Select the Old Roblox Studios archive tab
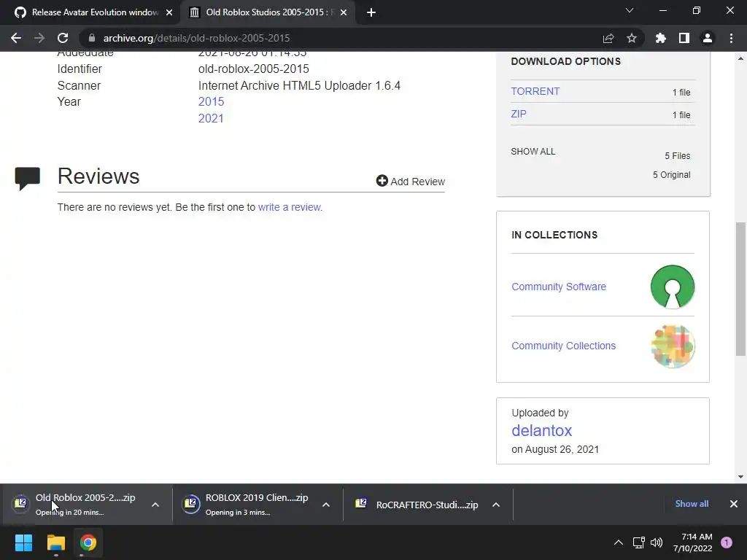This screenshot has width=747, height=560. click(x=269, y=12)
